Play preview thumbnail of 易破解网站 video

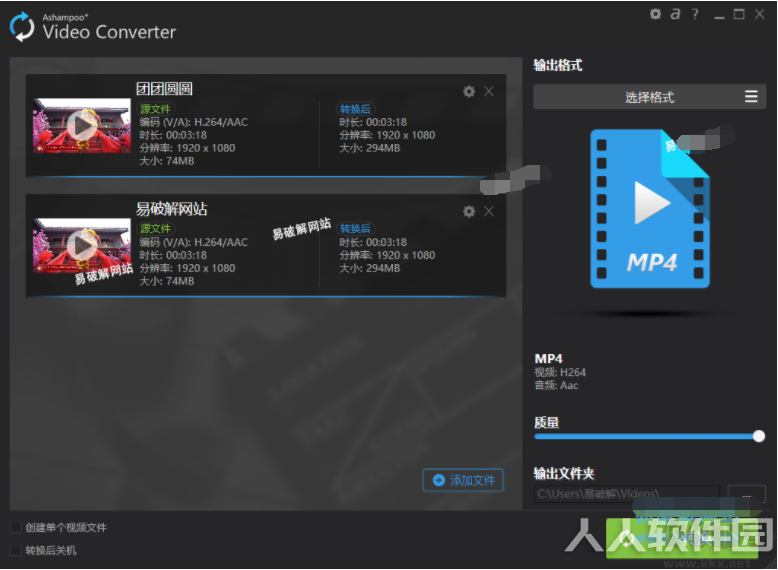point(82,246)
